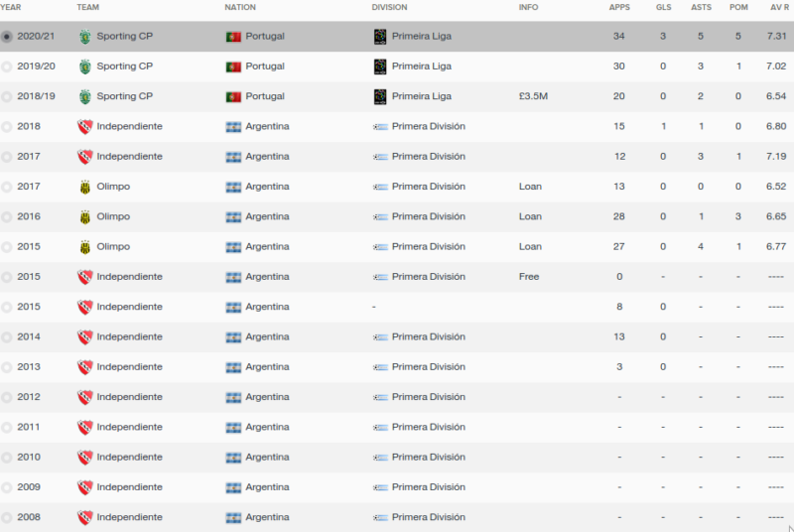Viewport: 794px width, 532px height.
Task: Select the 2018/19 season radio button
Action: tap(7, 96)
